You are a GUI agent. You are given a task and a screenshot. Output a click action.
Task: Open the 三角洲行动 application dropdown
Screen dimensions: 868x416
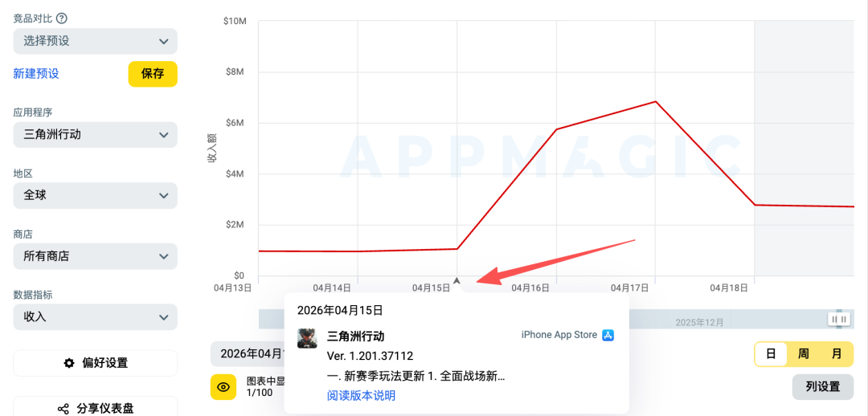[95, 134]
